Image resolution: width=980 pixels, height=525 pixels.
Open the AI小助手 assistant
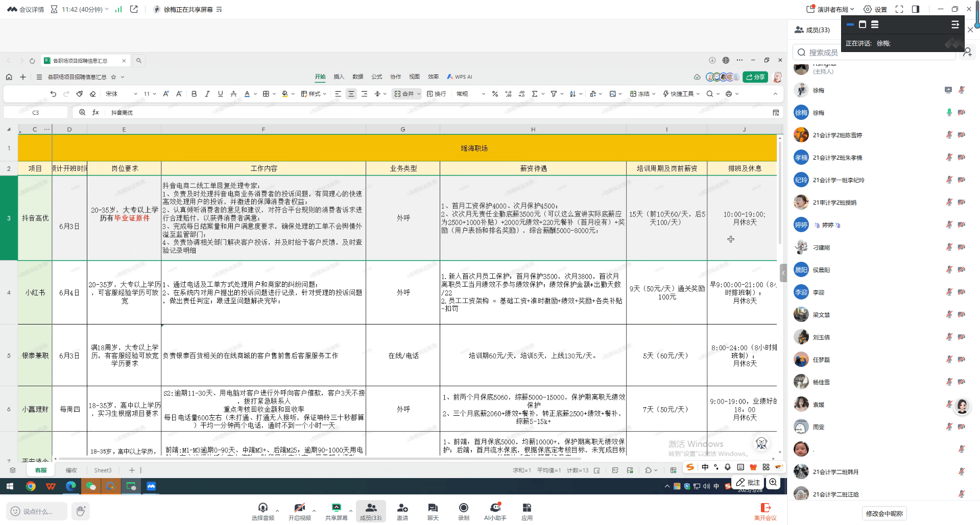(495, 511)
